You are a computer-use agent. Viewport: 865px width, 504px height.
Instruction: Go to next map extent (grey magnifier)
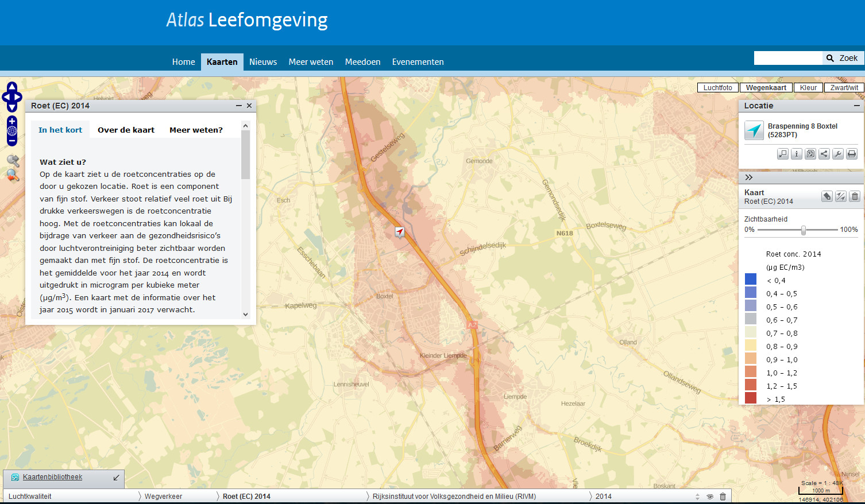point(13,161)
